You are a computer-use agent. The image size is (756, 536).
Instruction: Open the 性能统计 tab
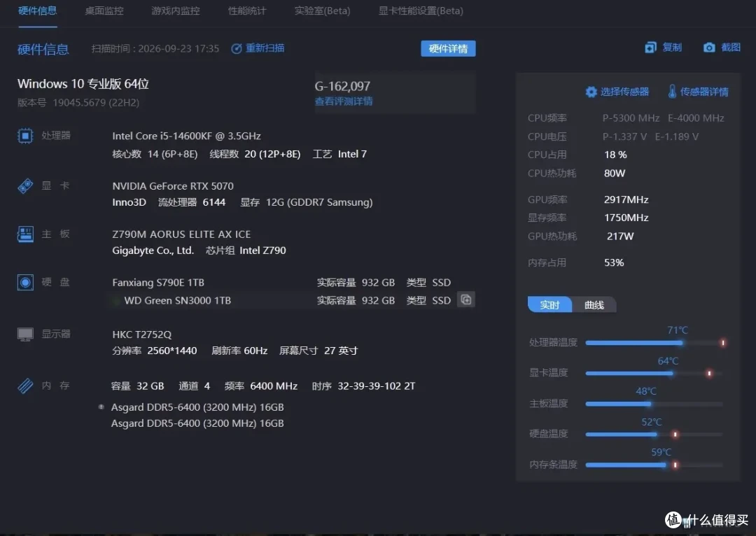(247, 10)
